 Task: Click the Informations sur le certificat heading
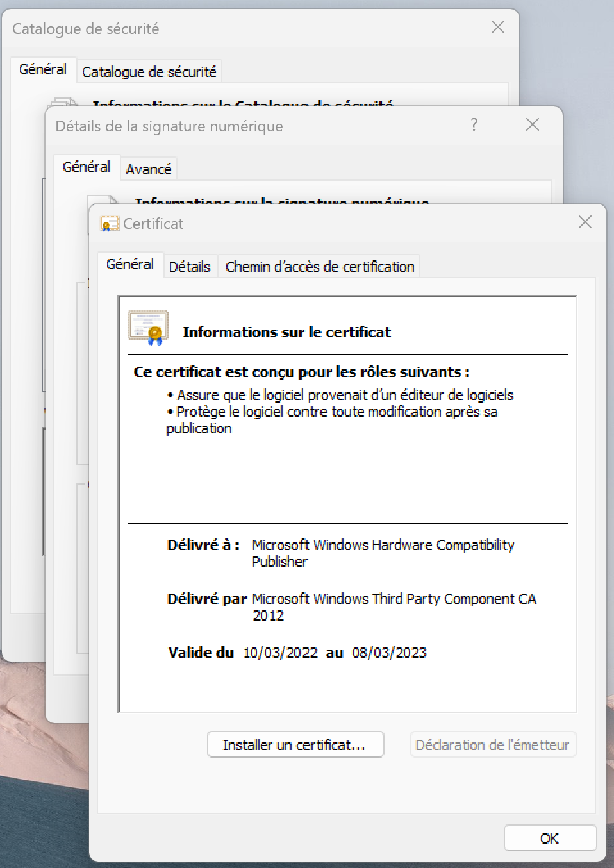click(x=286, y=332)
